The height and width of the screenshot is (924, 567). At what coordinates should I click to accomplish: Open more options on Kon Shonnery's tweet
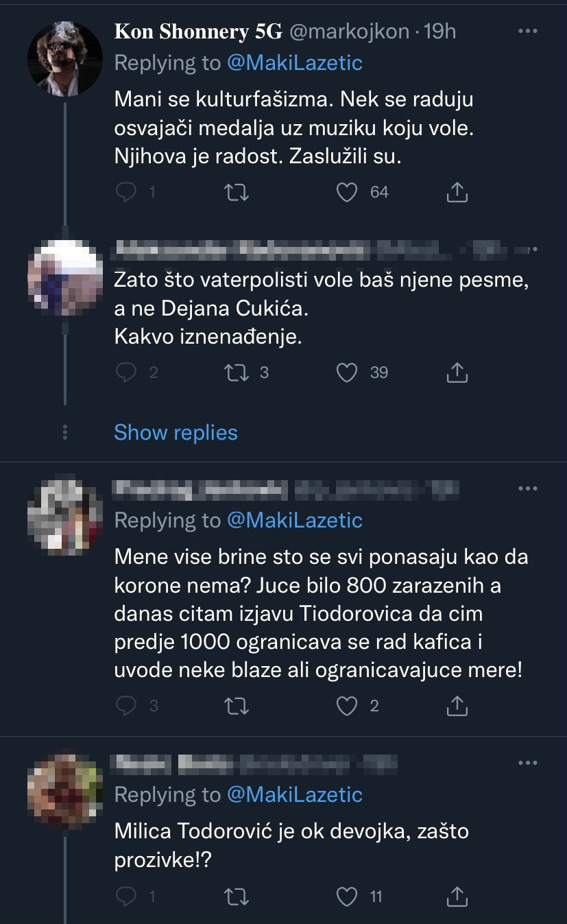(527, 32)
